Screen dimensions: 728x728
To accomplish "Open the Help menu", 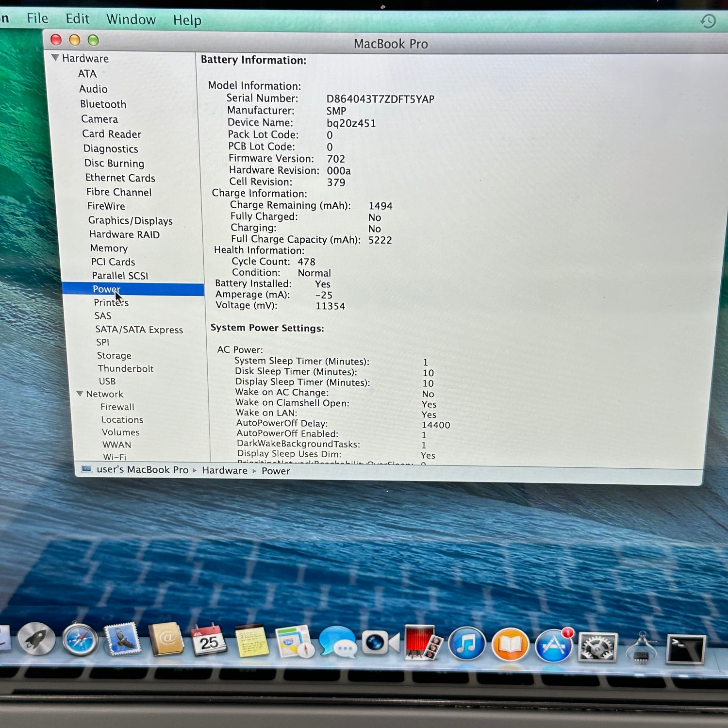I will click(187, 20).
